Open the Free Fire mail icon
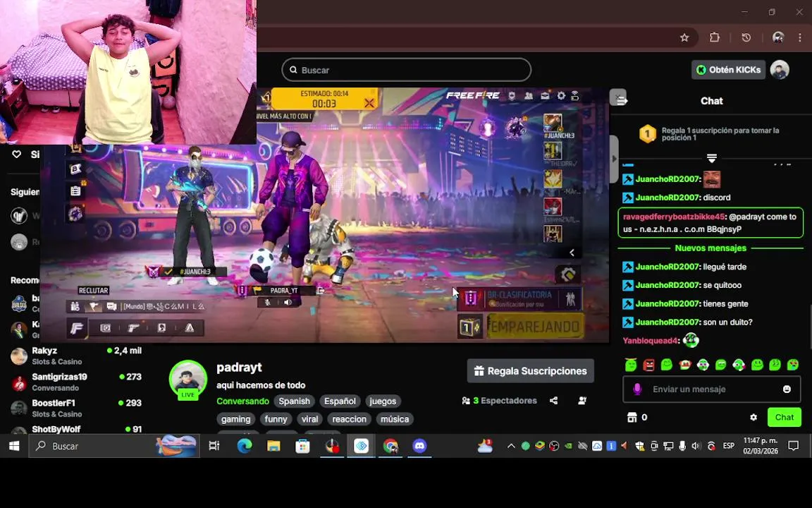This screenshot has height=508, width=812. [545, 96]
